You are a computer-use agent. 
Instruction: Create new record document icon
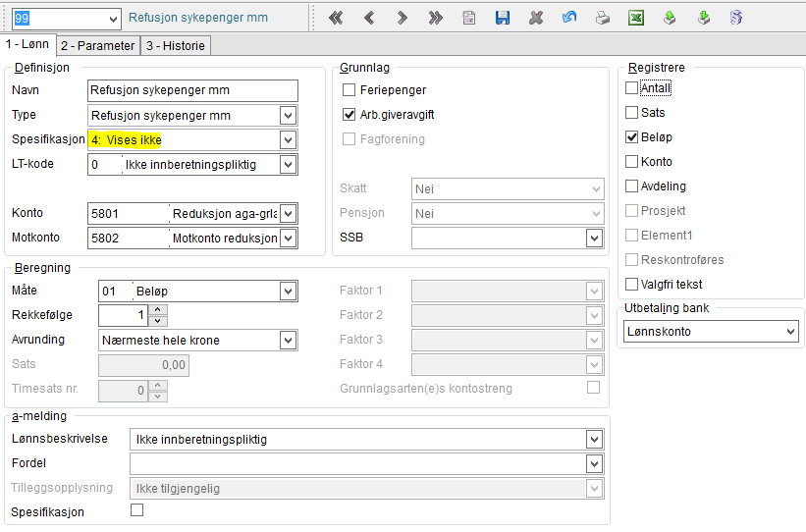469,18
